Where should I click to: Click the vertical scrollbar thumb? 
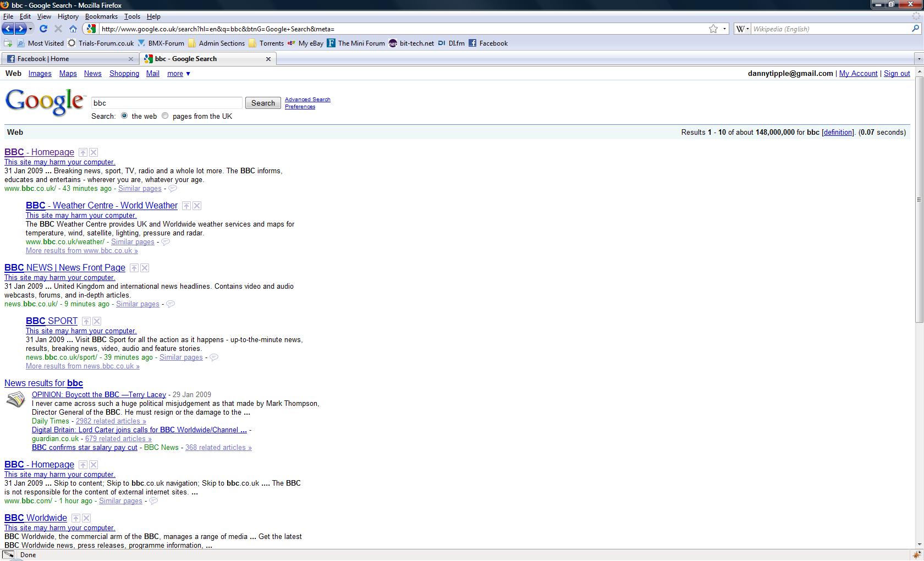pyautogui.click(x=919, y=199)
